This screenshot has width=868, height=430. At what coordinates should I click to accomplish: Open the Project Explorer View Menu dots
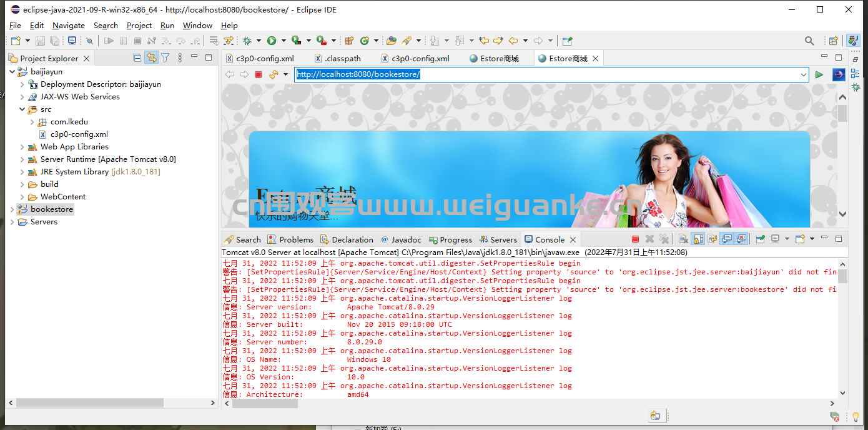(180, 57)
